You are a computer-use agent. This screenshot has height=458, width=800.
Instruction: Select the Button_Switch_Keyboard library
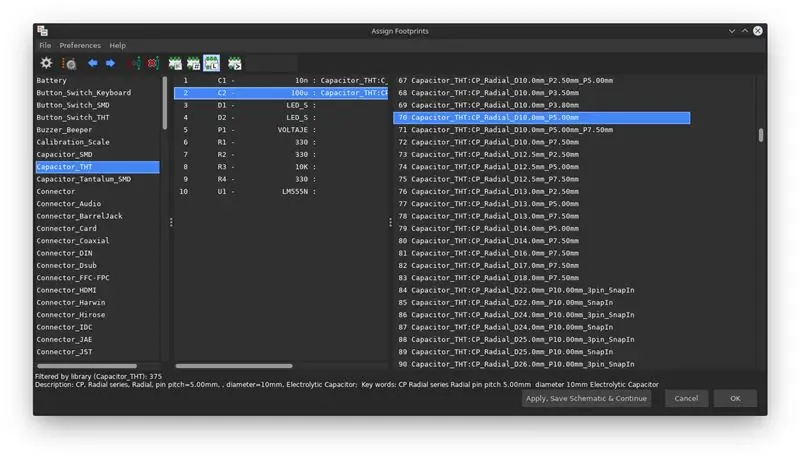pyautogui.click(x=97, y=93)
